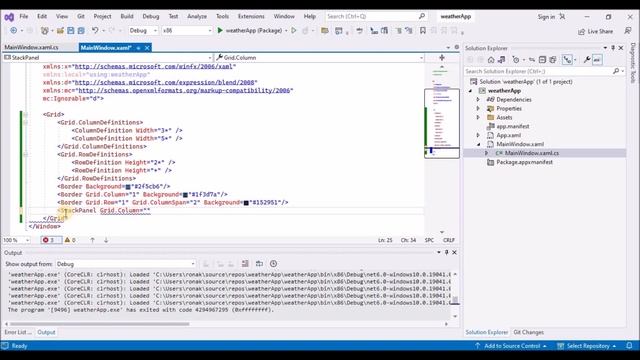Click Start Without Debugging outline play icon
The width and height of the screenshot is (640, 360).
pyautogui.click(x=293, y=31)
